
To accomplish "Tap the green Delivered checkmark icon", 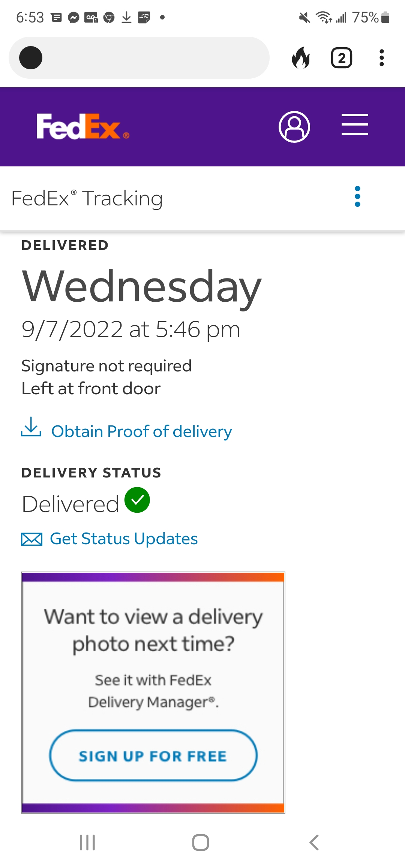I will [137, 500].
